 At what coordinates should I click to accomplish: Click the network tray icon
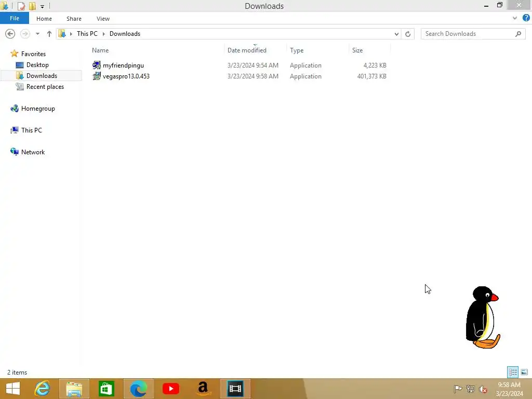[x=470, y=389]
